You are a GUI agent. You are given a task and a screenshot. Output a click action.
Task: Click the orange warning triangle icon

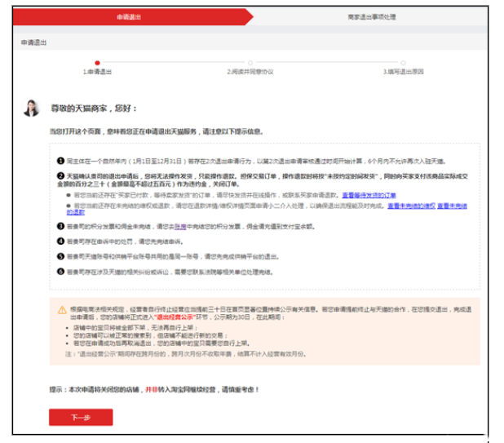[x=62, y=310]
